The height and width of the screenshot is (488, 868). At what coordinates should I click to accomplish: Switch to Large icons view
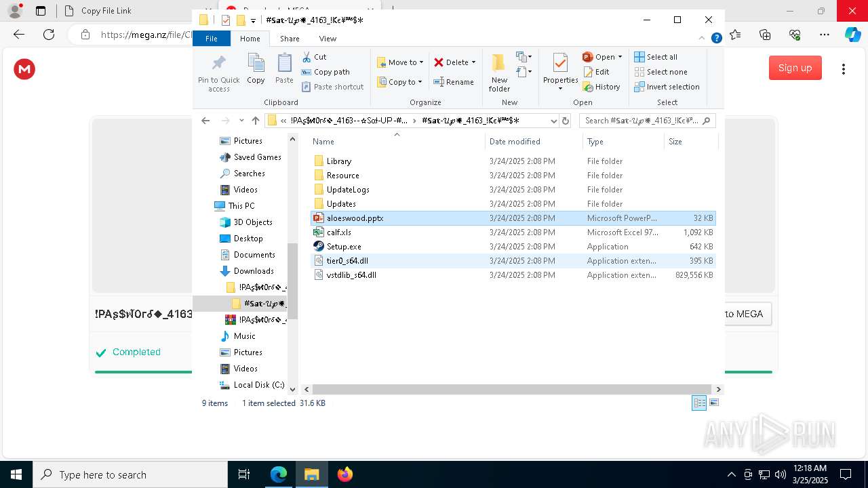click(x=713, y=403)
